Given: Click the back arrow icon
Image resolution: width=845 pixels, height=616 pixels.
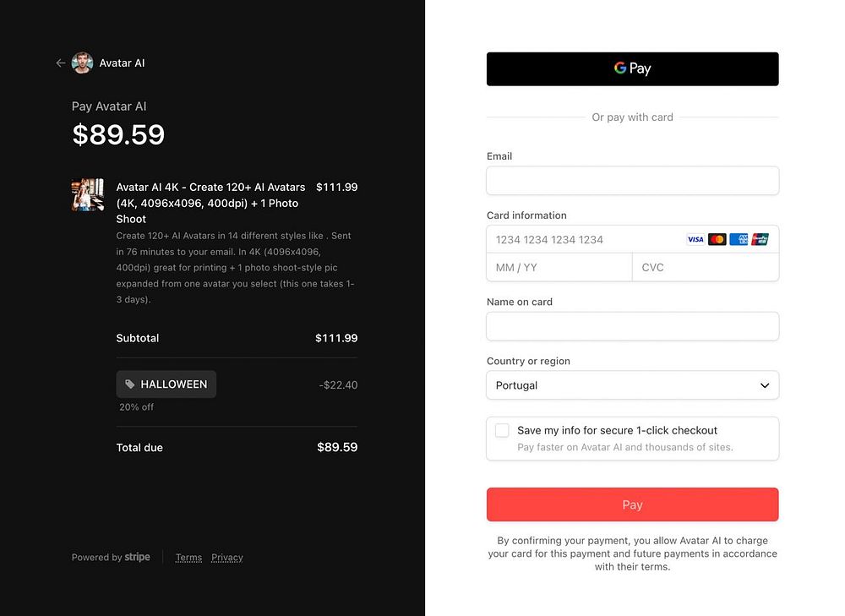Looking at the screenshot, I should point(60,63).
